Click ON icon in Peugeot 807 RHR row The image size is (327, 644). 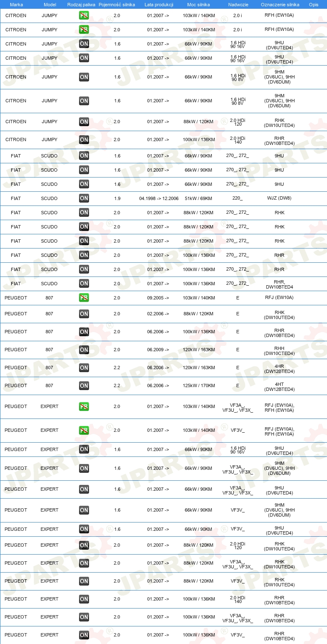84,332
